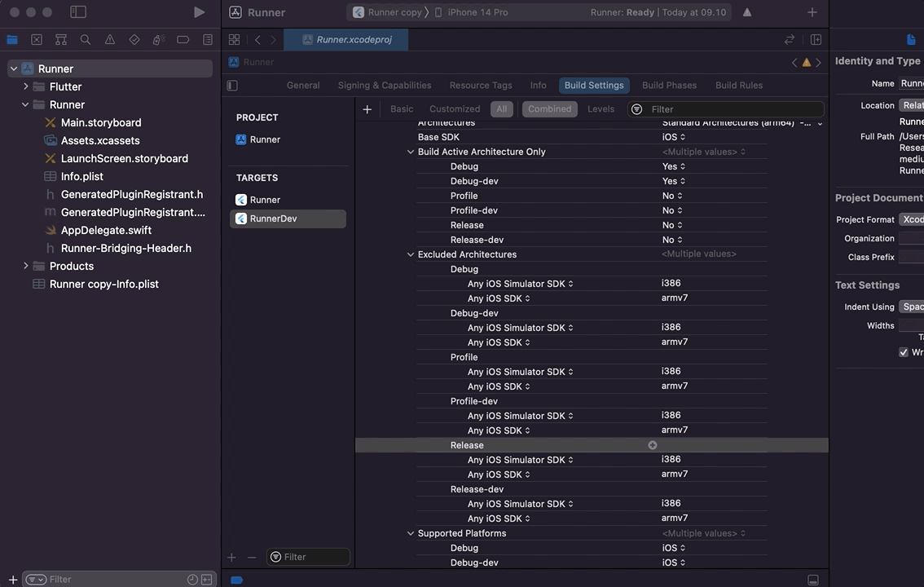Screen dimensions: 924x587
Task: Expand the Flutter folder
Action: click(25, 86)
